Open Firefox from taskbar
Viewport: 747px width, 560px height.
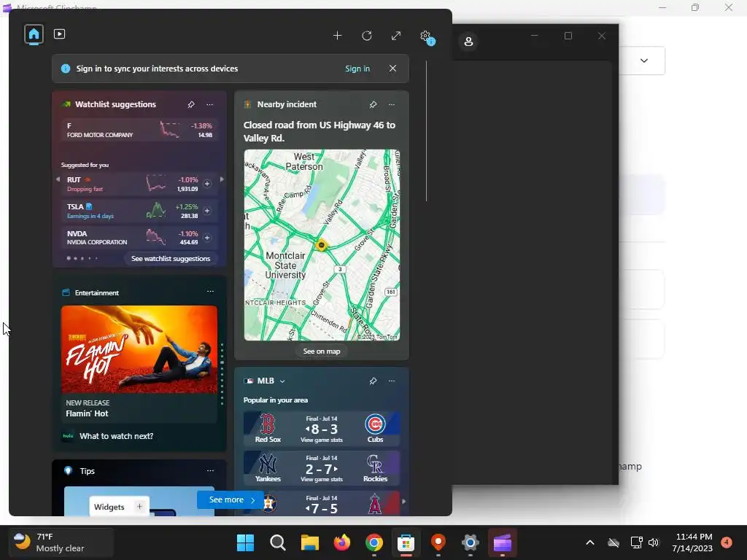[x=341, y=542]
